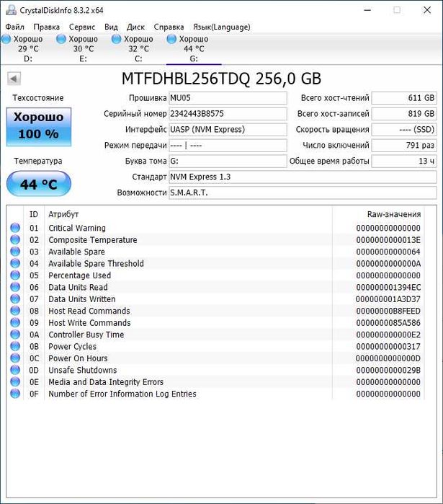Screen dimensions: 443x504
Task: Select the Unsafe Shutdowns attribute text
Action: pos(83,370)
